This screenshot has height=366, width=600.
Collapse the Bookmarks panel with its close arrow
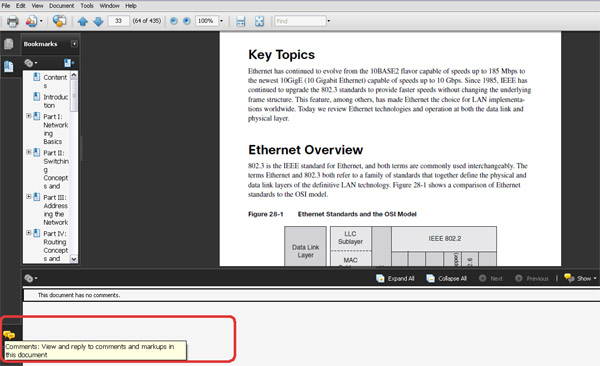[x=74, y=44]
